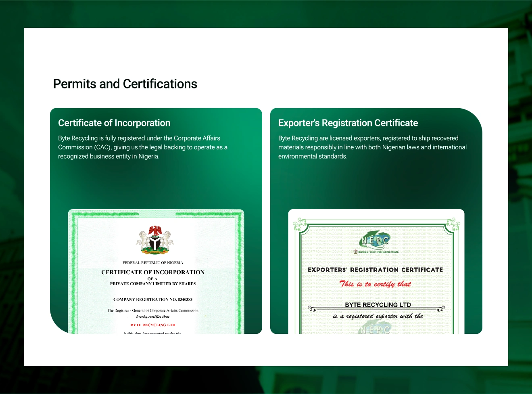Viewport: 532px width, 394px height.
Task: Click 'is a registered exporter with the' line
Action: (378, 316)
